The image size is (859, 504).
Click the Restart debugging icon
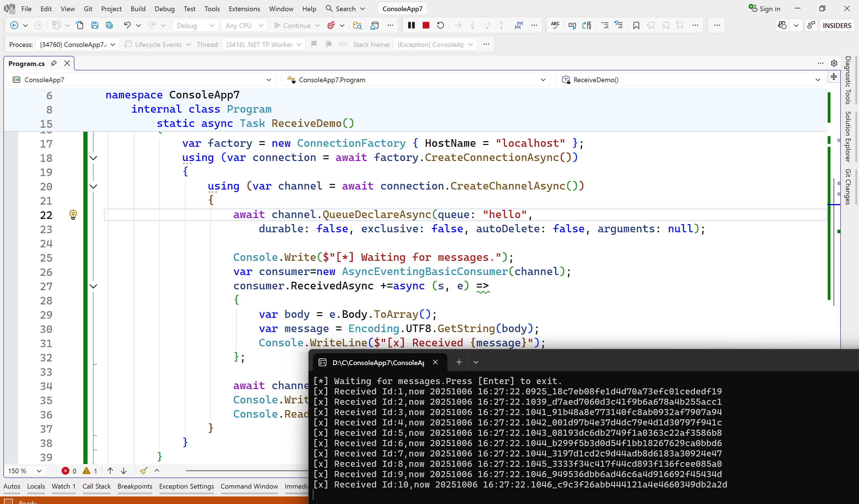[440, 25]
